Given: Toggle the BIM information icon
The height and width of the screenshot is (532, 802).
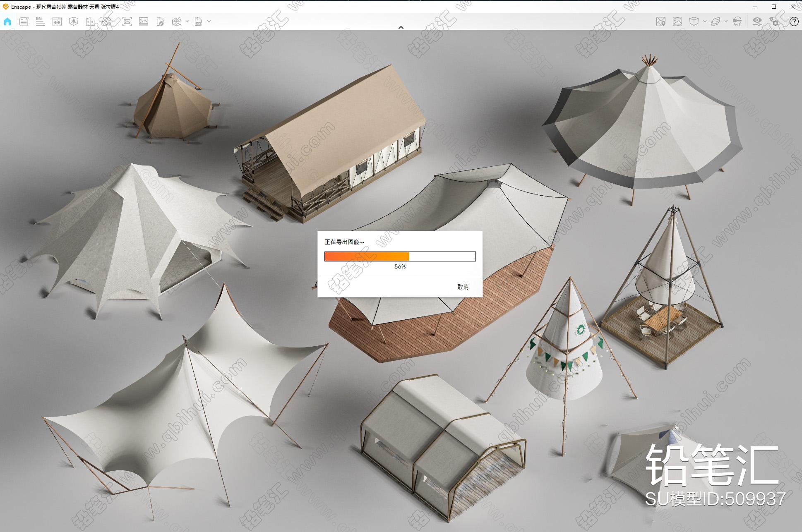Looking at the screenshot, I should [x=40, y=22].
